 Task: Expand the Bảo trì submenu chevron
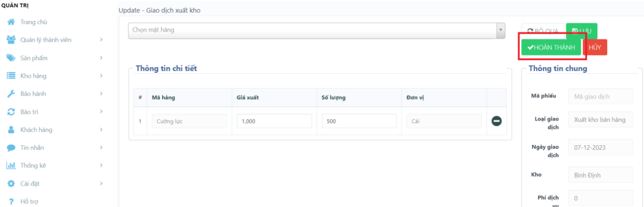pos(101,112)
